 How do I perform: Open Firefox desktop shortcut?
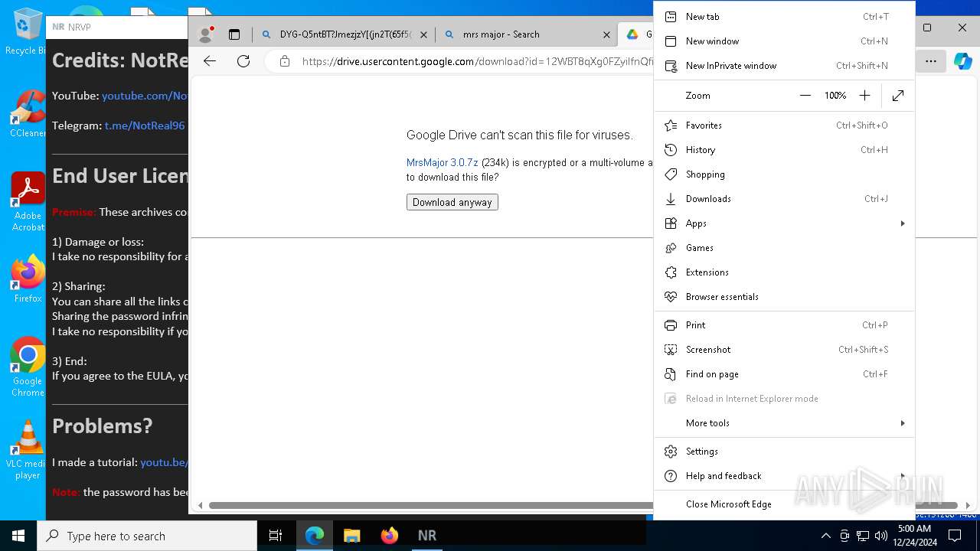[28, 279]
